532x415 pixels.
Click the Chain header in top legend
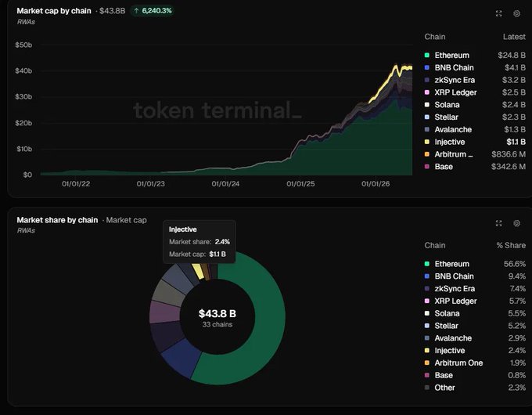(435, 37)
